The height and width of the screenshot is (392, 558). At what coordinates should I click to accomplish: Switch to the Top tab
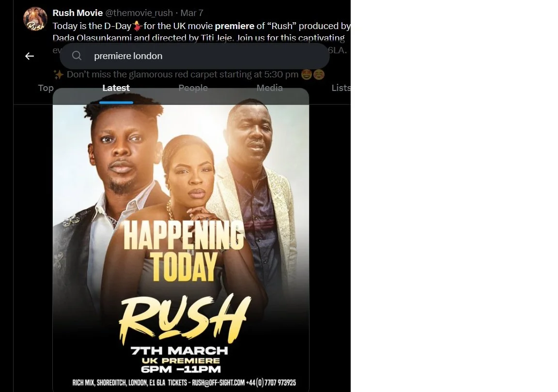click(x=46, y=88)
